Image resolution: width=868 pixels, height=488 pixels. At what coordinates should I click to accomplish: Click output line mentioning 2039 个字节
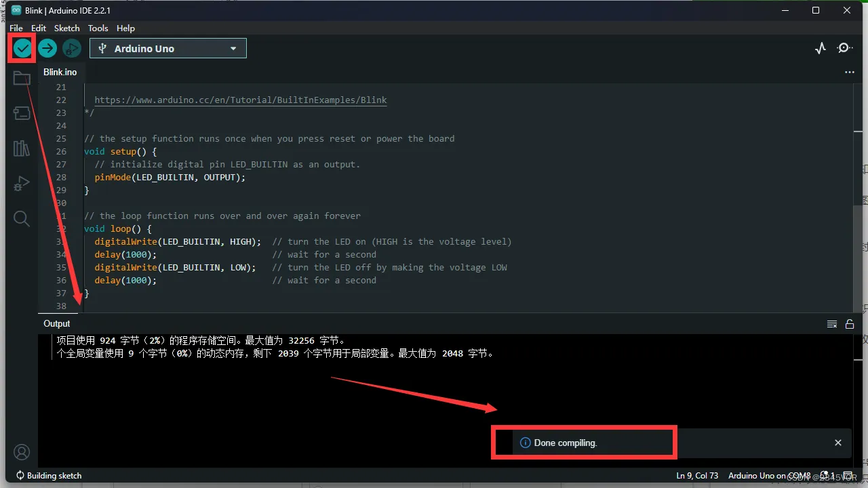click(x=275, y=354)
